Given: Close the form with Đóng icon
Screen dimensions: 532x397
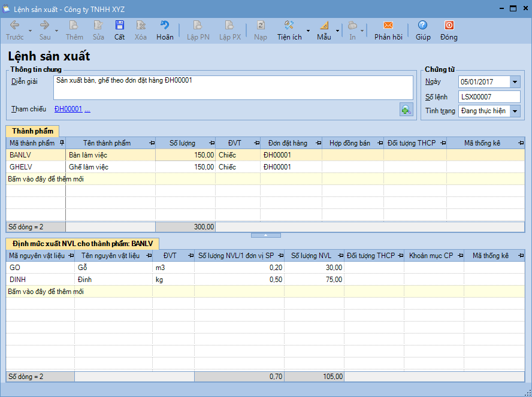Looking at the screenshot, I should [449, 26].
